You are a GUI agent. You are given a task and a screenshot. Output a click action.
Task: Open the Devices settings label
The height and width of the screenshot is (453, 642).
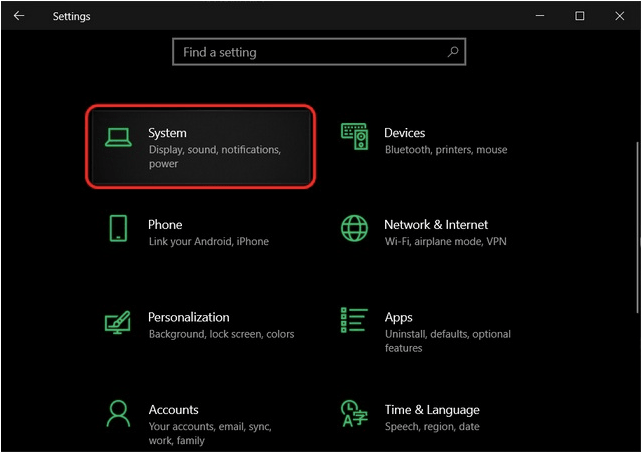[405, 133]
